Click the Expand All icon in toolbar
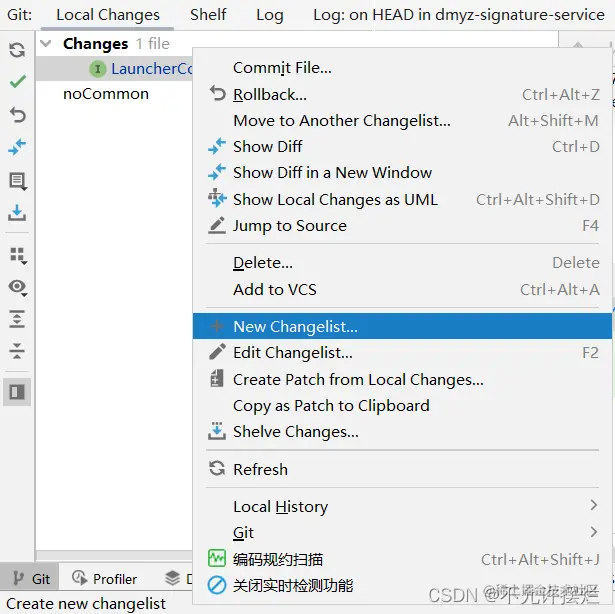The height and width of the screenshot is (614, 615). click(17, 319)
